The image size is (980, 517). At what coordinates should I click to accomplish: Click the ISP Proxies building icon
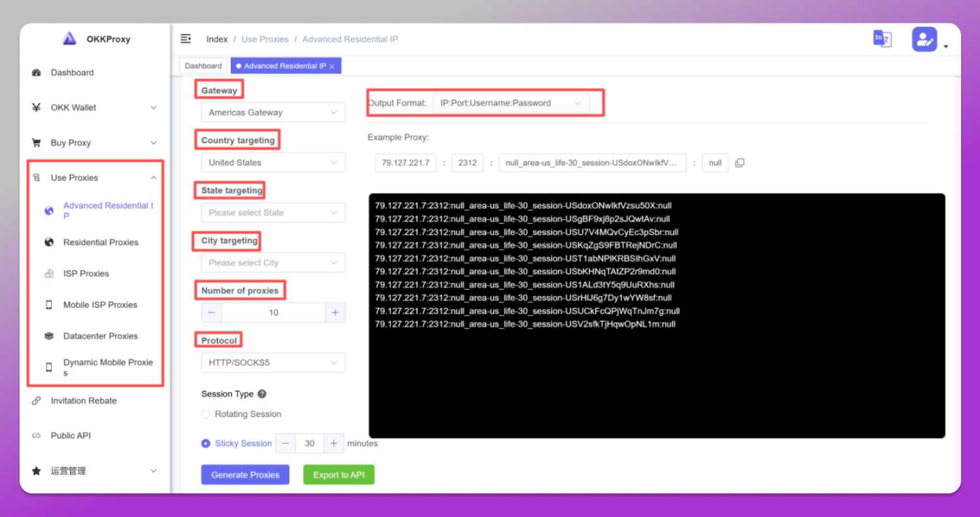point(49,274)
